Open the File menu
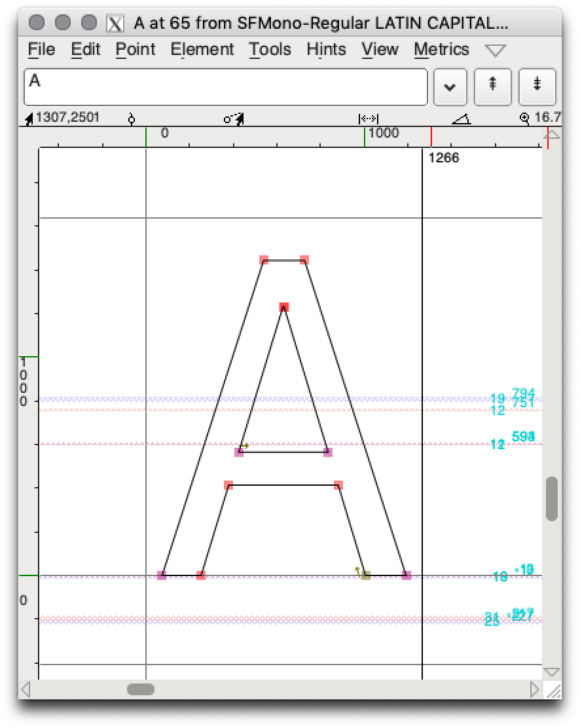Viewport: 580px width, 728px height. pos(42,50)
